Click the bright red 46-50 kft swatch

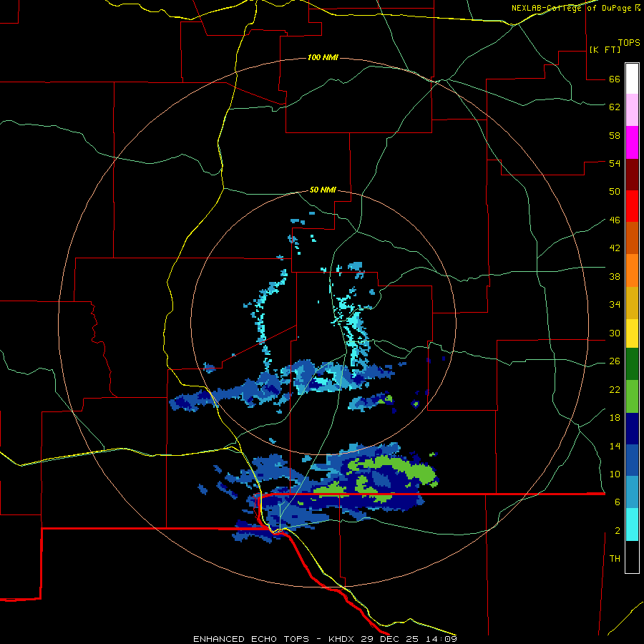click(632, 206)
